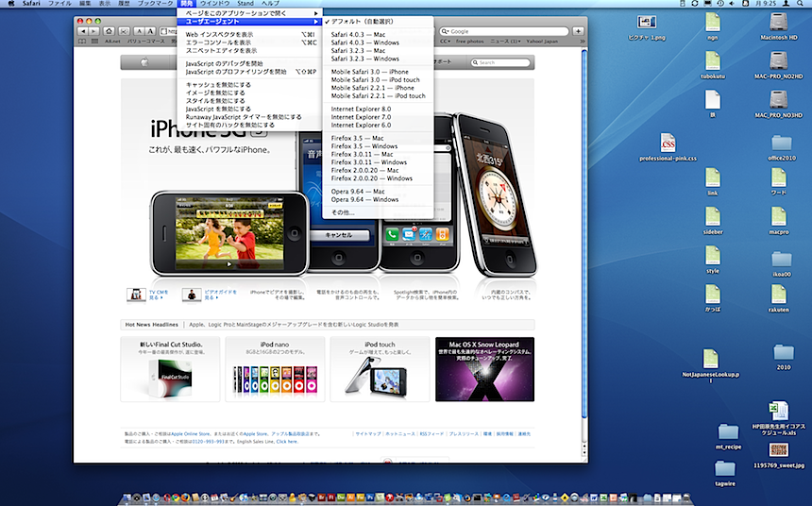Open Spotlight search magnifier icon
This screenshot has width=812, height=506.
pyautogui.click(x=801, y=3)
